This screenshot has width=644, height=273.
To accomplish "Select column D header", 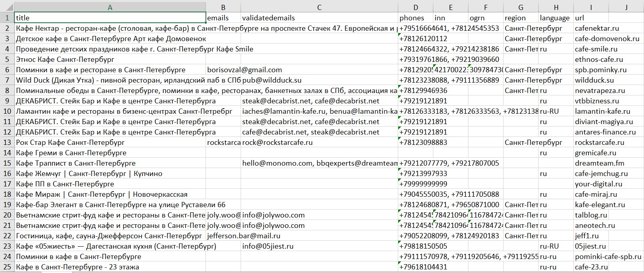I will click(x=416, y=7).
